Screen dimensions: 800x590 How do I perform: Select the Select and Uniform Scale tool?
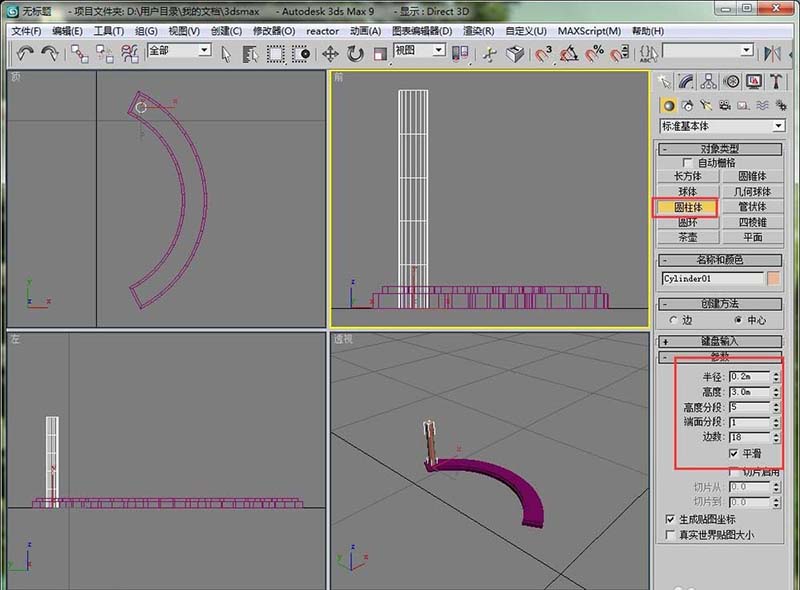[x=380, y=54]
